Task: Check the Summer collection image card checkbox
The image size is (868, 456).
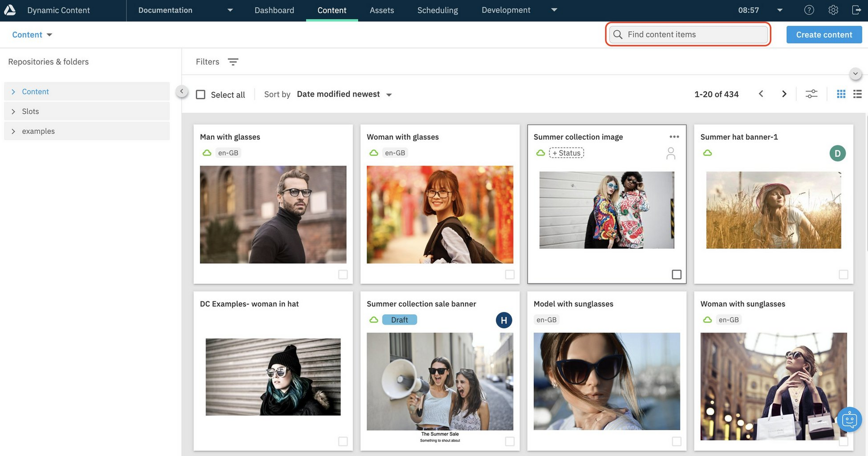Action: click(676, 274)
